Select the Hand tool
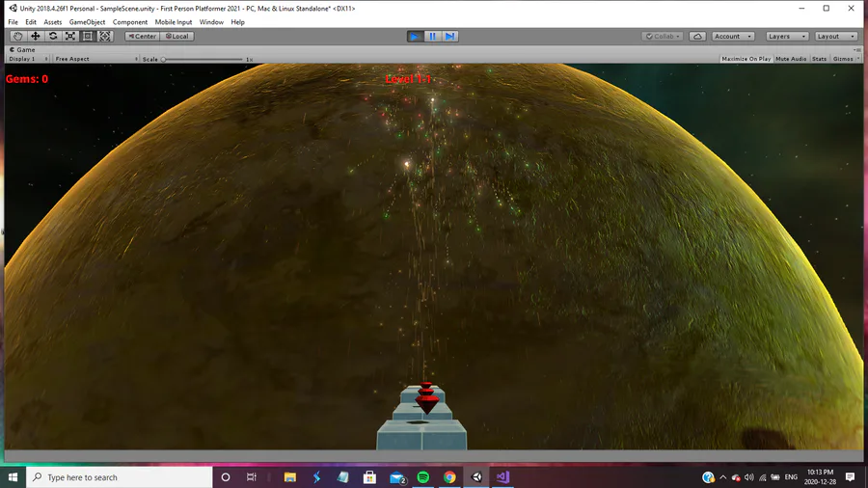This screenshot has height=488, width=868. tap(17, 36)
